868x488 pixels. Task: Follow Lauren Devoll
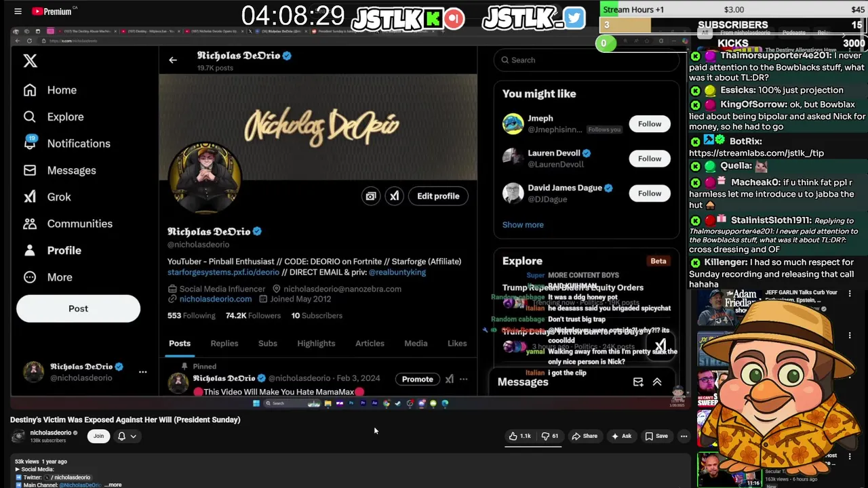tap(649, 159)
